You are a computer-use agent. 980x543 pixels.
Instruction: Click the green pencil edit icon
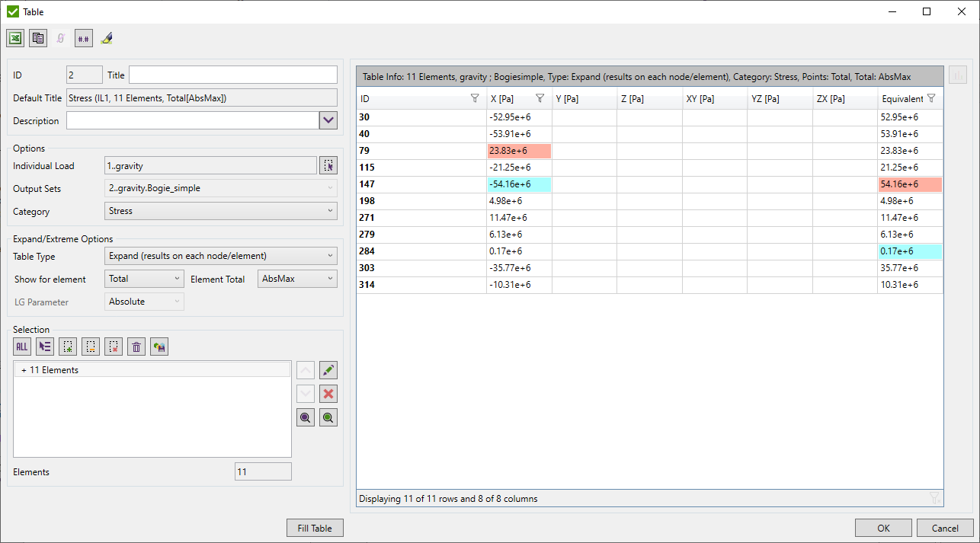[x=328, y=371]
